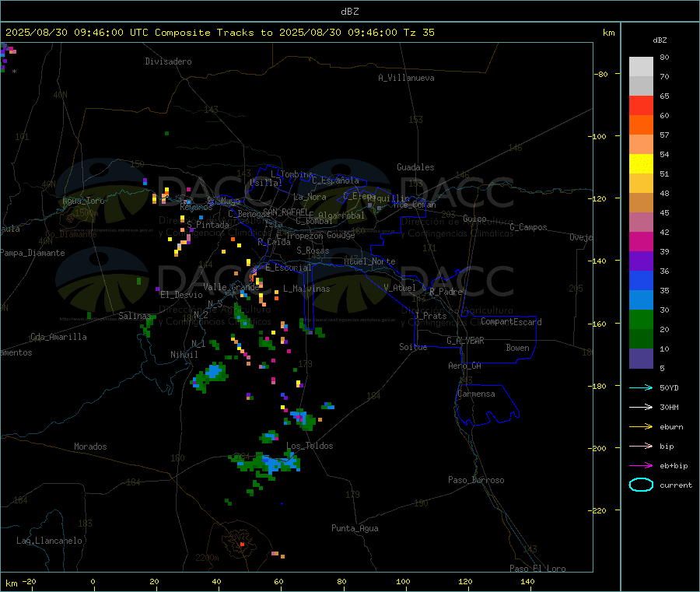700x592 pixels.
Task: Click the 'Pampa_Diamante' map label
Action: coord(33,253)
